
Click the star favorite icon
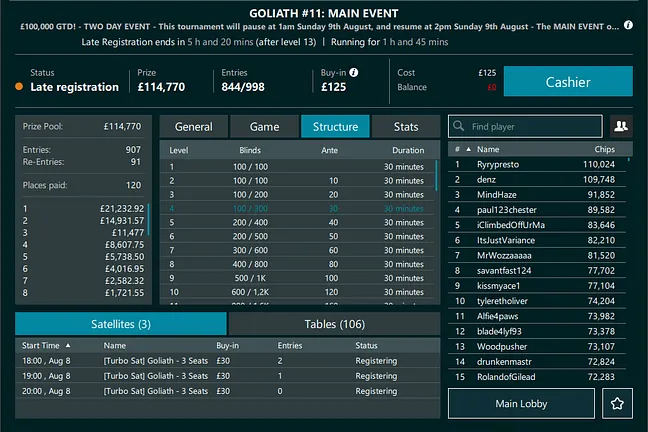point(617,404)
